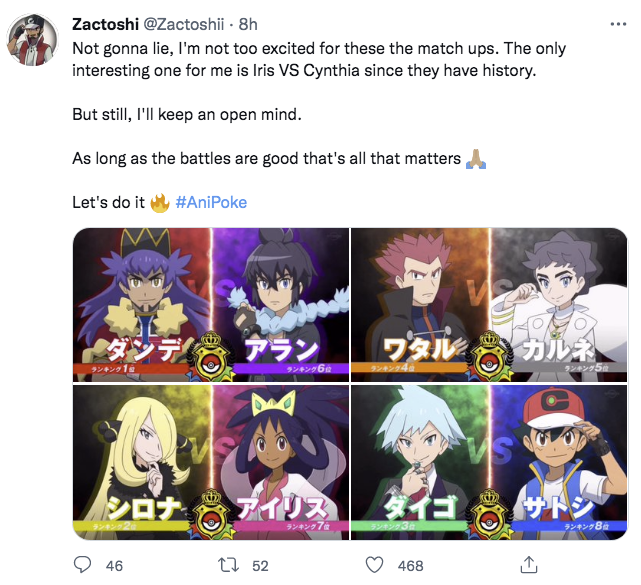641x585 pixels.
Task: Retweet this post via the retweet icon
Action: (x=228, y=565)
